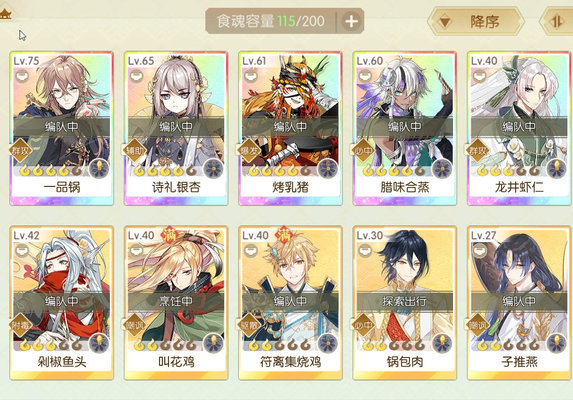Click the plus icon to expand soul capacity
Image resolution: width=573 pixels, height=400 pixels.
[x=351, y=21]
